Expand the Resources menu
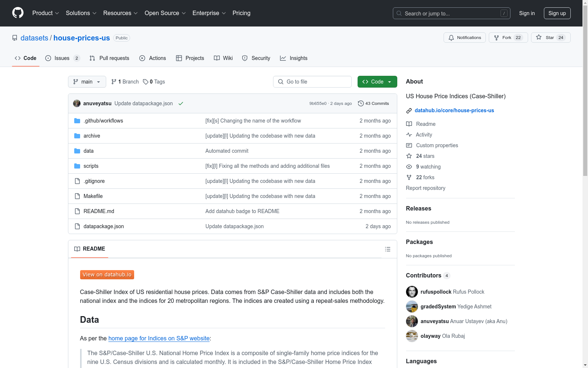Image resolution: width=588 pixels, height=368 pixels. coord(121,13)
